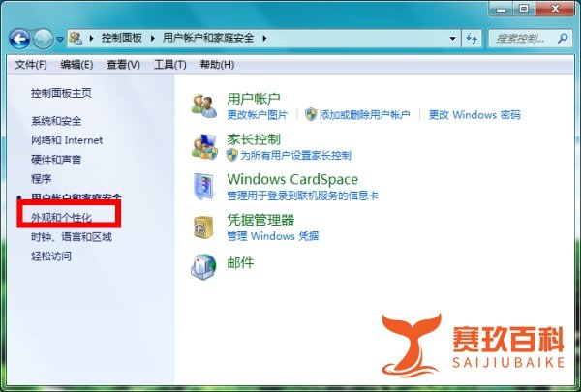Open the 帮助(H) menu
Image resolution: width=581 pixels, height=392 pixels.
pyautogui.click(x=217, y=65)
